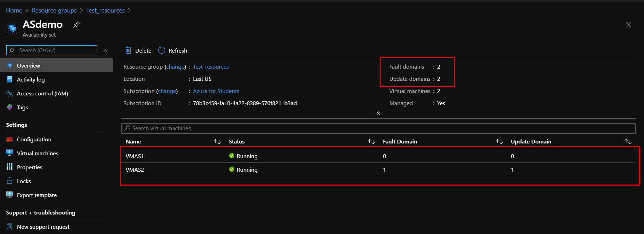This screenshot has width=644, height=234.
Task: Go to Resource groups in the breadcrumb
Action: (x=54, y=10)
